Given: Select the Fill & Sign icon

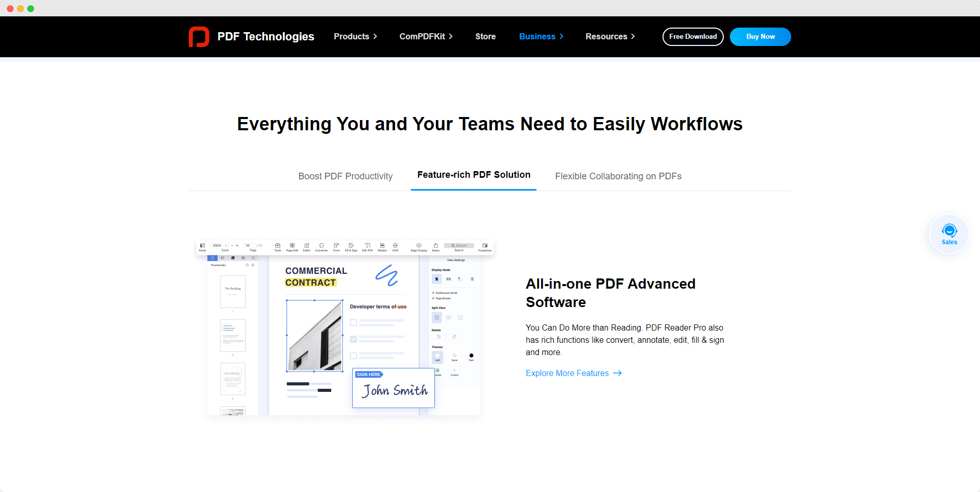Looking at the screenshot, I should [x=351, y=246].
